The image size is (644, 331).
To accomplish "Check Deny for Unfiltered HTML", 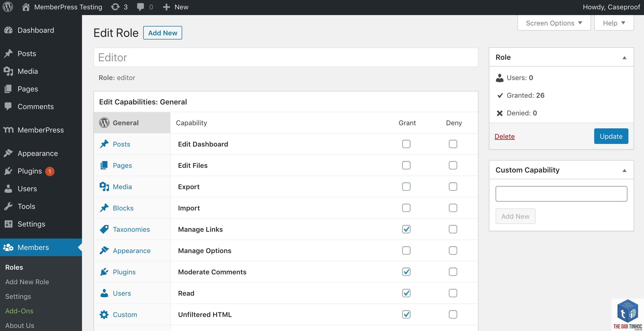I will [x=453, y=314].
